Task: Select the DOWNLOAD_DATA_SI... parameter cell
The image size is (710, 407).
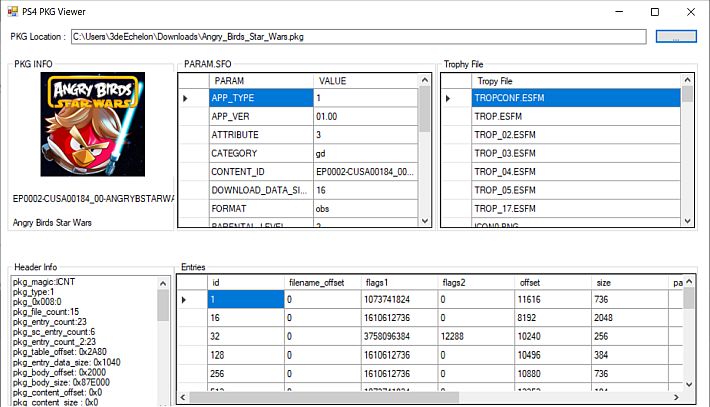Action: pos(261,190)
